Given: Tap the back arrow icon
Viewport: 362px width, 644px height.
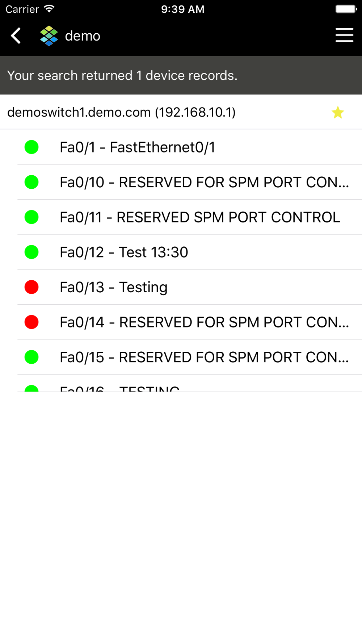Looking at the screenshot, I should pos(16,35).
